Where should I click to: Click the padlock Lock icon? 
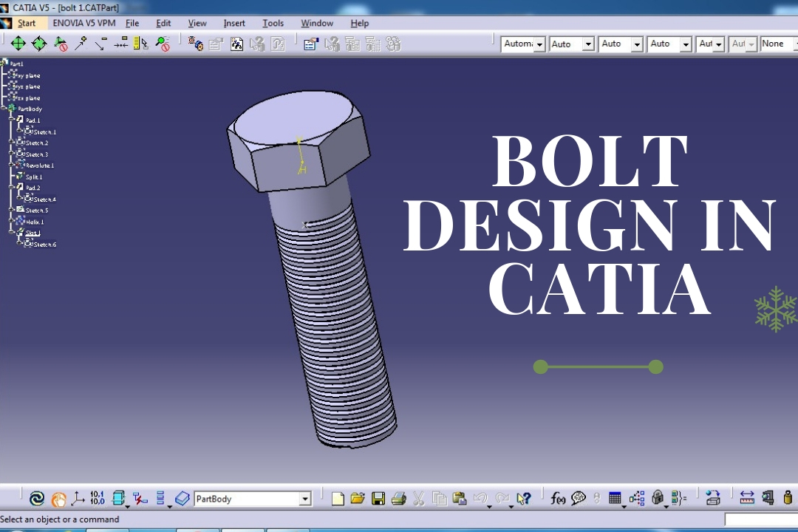tap(658, 498)
